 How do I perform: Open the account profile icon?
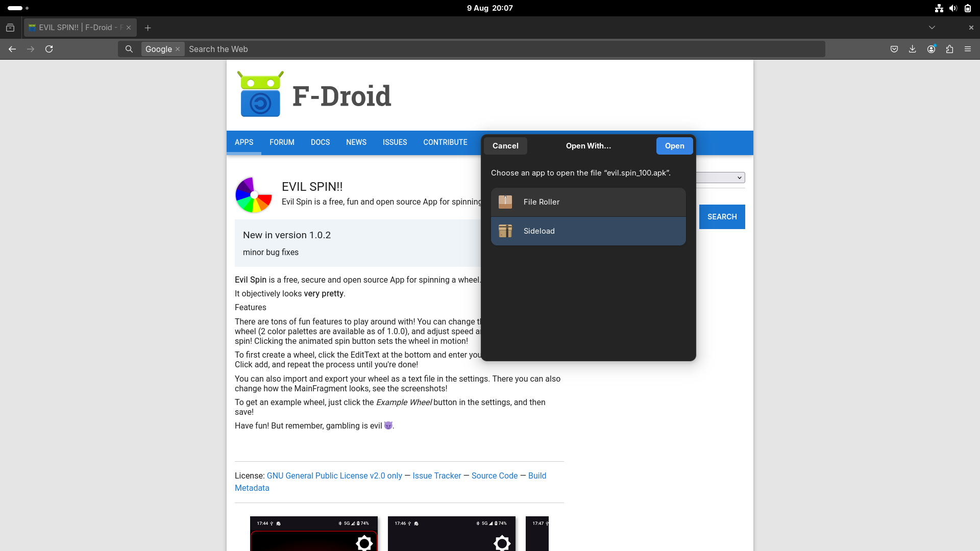[x=931, y=49]
